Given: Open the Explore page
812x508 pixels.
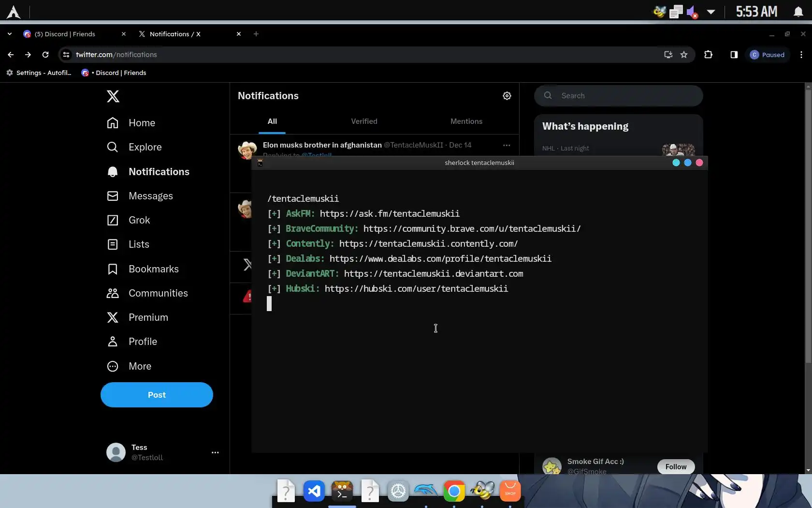Looking at the screenshot, I should [134, 147].
